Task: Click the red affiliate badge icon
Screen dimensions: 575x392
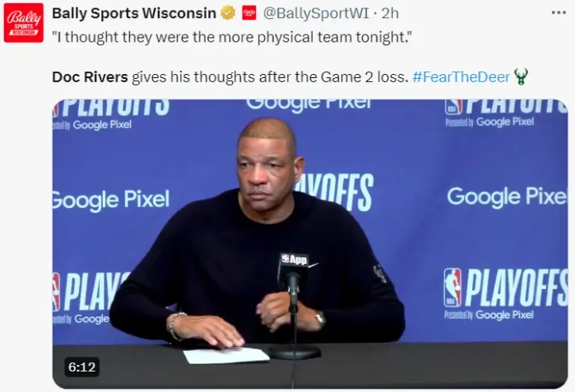Action: [x=248, y=13]
